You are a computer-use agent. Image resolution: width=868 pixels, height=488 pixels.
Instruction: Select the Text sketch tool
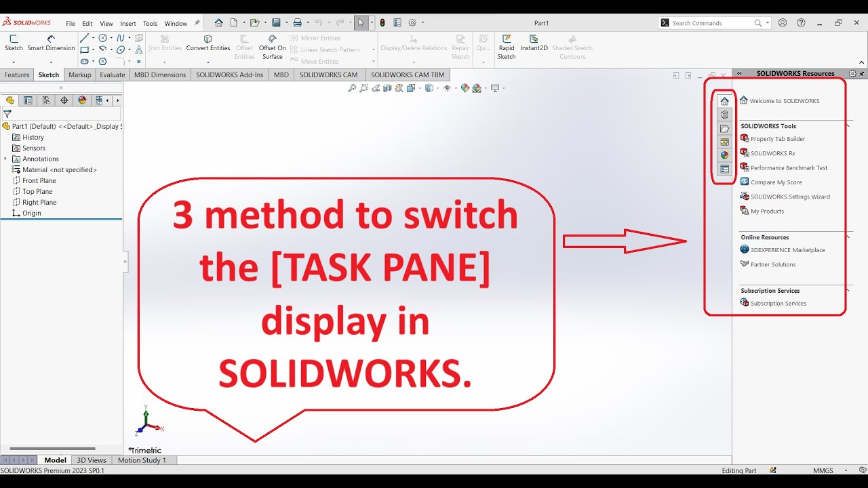click(x=139, y=49)
